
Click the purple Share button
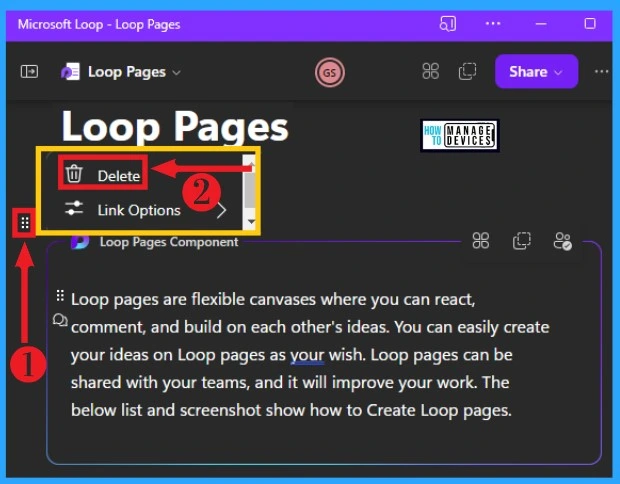click(536, 72)
